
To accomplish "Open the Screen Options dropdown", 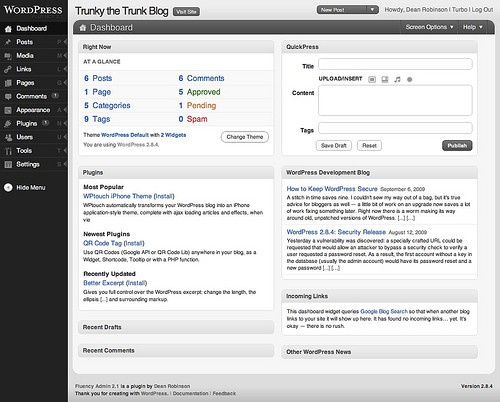I will (429, 27).
